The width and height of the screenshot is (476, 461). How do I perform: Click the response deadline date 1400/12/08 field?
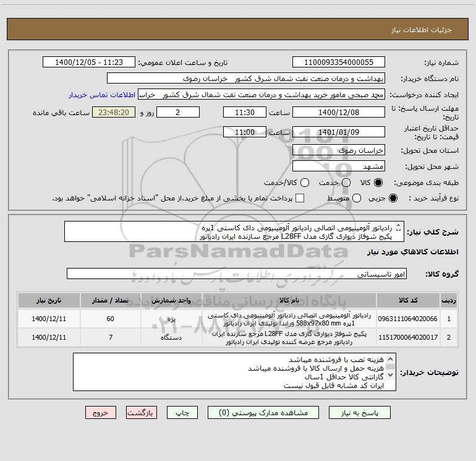[x=339, y=112]
